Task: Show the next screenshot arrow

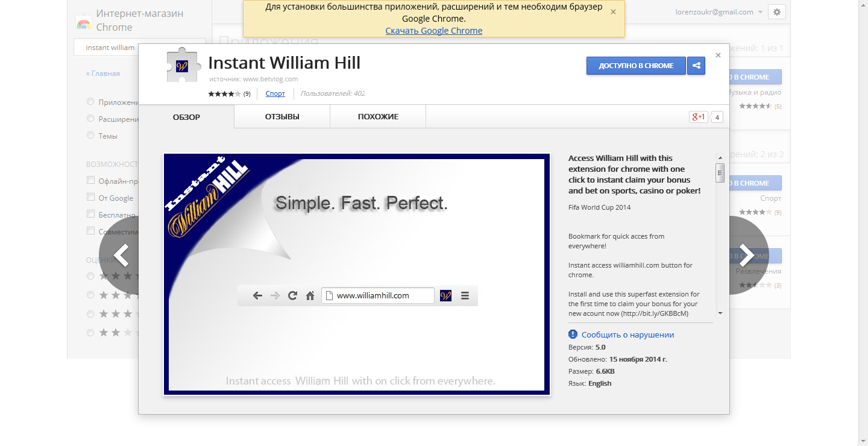Action: point(747,256)
